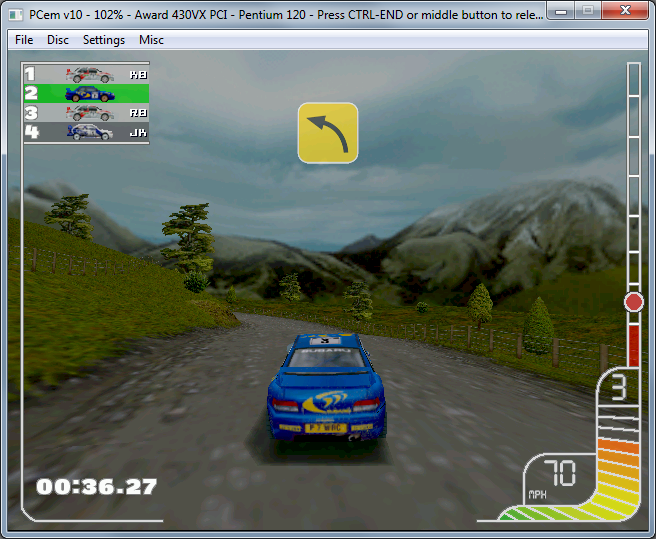Close the PCem window
Screen dimensions: 656x539
point(625,11)
